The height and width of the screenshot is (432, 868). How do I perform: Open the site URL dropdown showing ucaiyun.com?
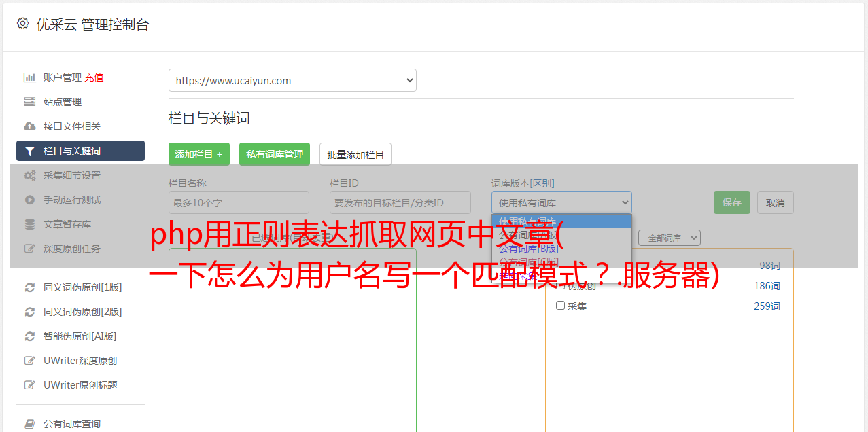(x=292, y=80)
